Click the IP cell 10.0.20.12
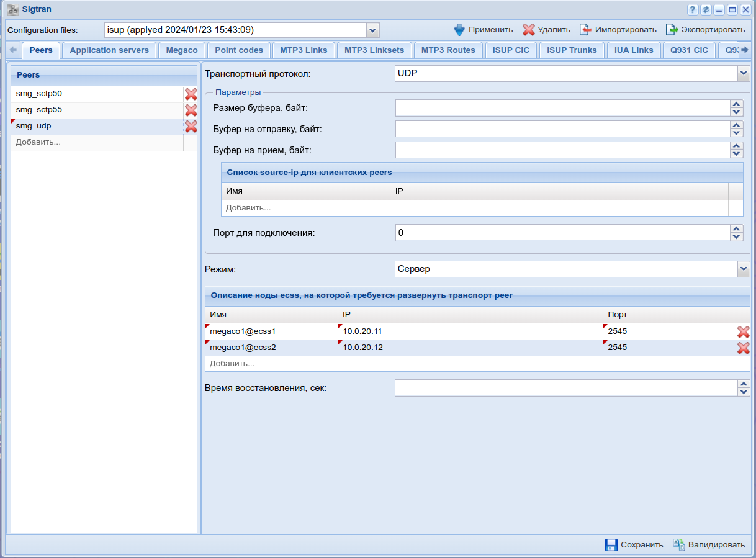 470,348
